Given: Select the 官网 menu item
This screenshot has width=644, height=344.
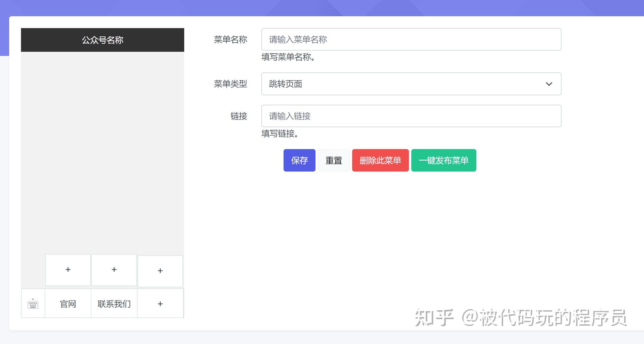Looking at the screenshot, I should [x=68, y=303].
